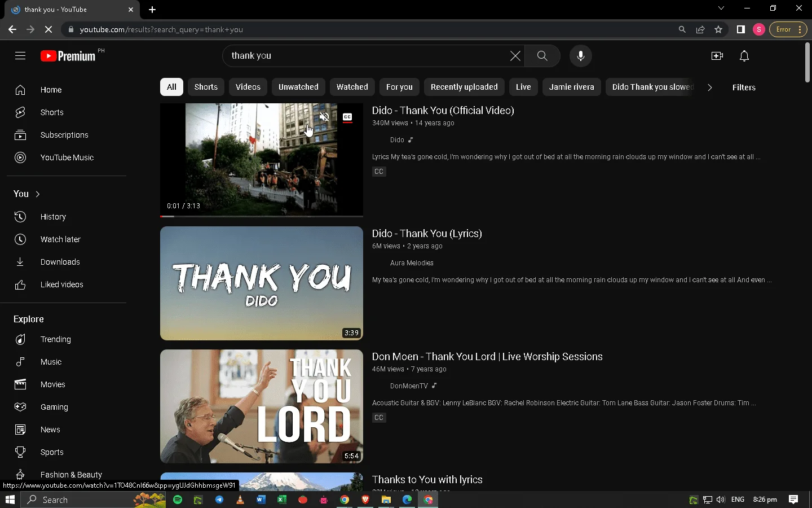The image size is (812, 508).
Task: Open the Thank You Lord thumbnail
Action: (262, 406)
